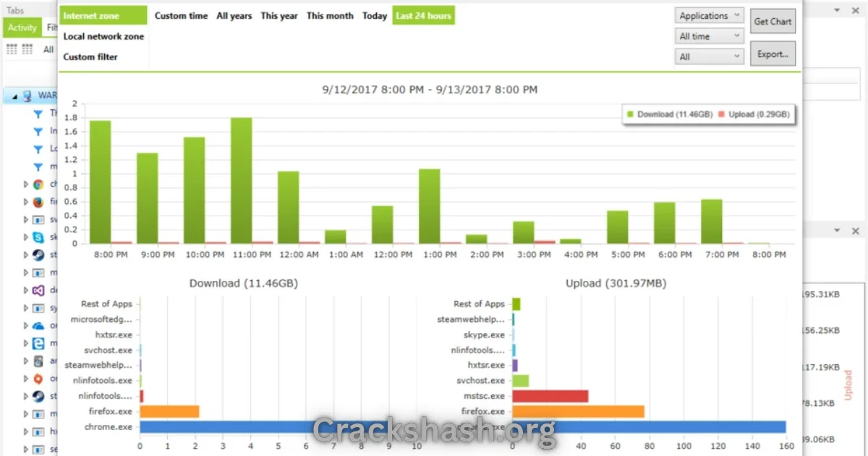Viewport: 868px width, 456px height.
Task: Click the Firefox icon in the activity tree
Action: click(38, 202)
